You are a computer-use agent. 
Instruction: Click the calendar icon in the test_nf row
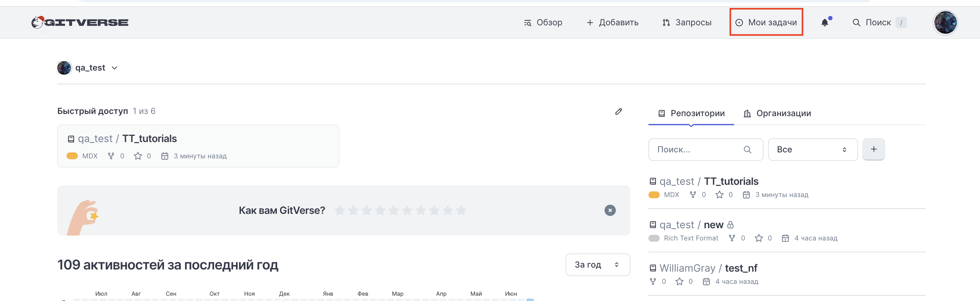coord(706,281)
